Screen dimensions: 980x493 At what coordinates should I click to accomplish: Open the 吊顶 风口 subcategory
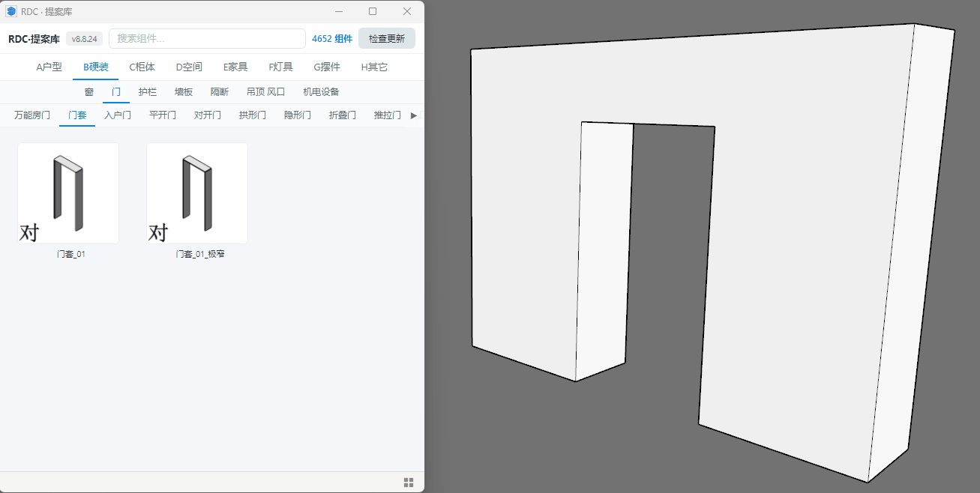tap(266, 92)
